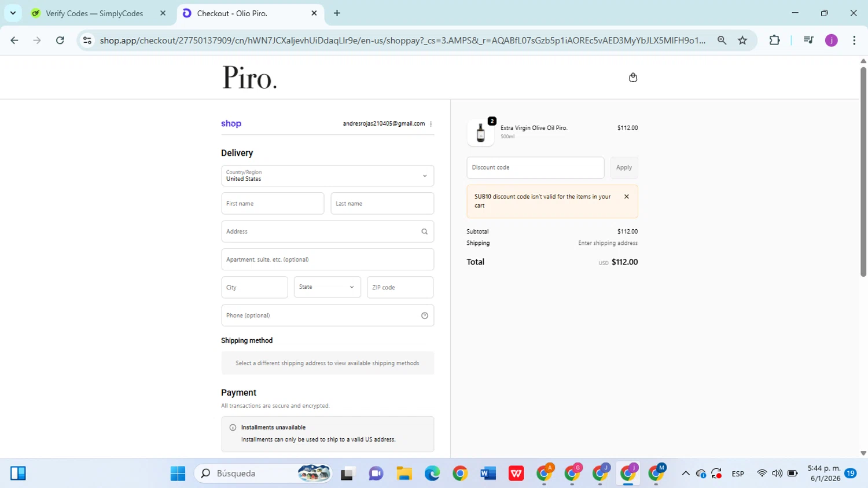Switch to Verify Codes — SimplyCodes tab

[94, 13]
